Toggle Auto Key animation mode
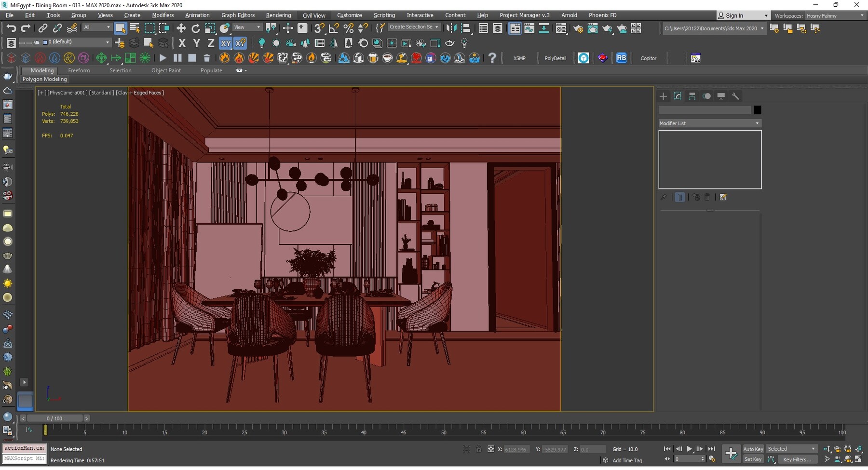Screen dimensions: 868x470 click(x=753, y=449)
